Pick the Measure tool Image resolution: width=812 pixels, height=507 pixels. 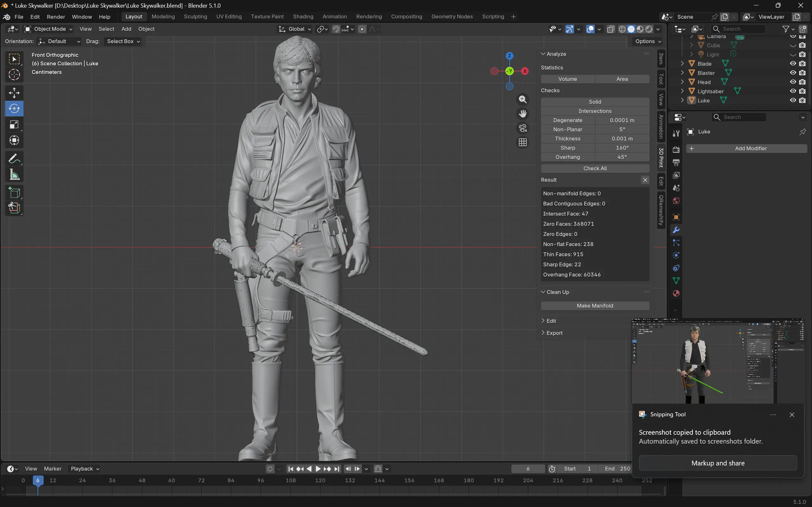pos(14,174)
